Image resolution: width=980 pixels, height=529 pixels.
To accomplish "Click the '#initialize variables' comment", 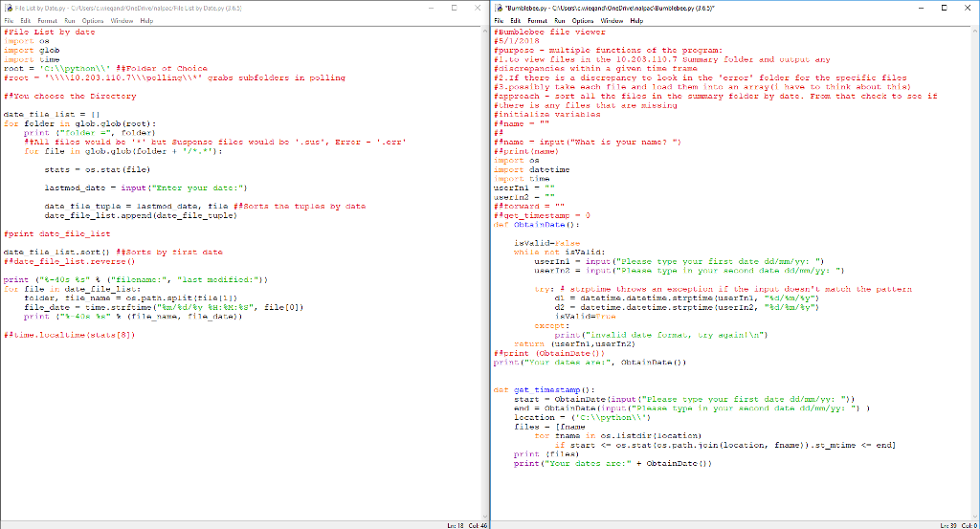I will pyautogui.click(x=546, y=114).
